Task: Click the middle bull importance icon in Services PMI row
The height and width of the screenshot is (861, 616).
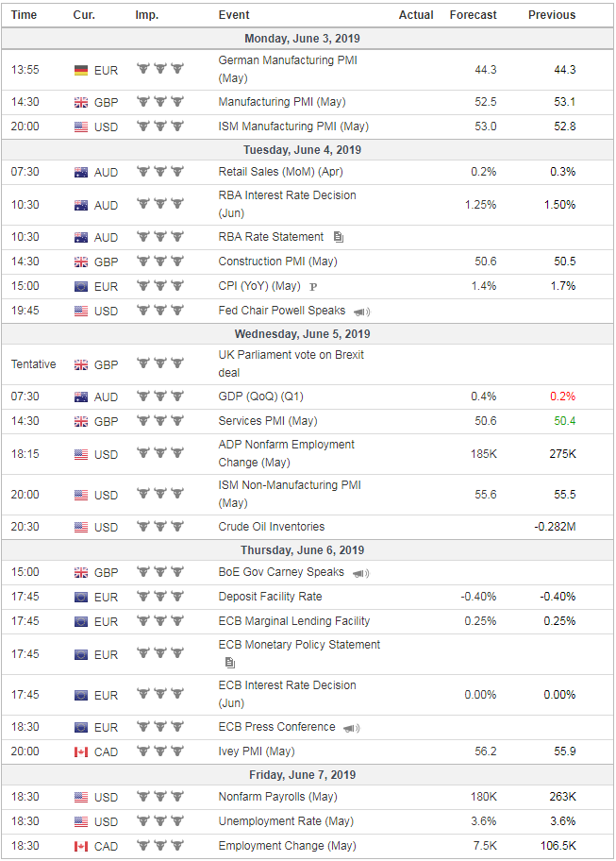Action: 160,420
